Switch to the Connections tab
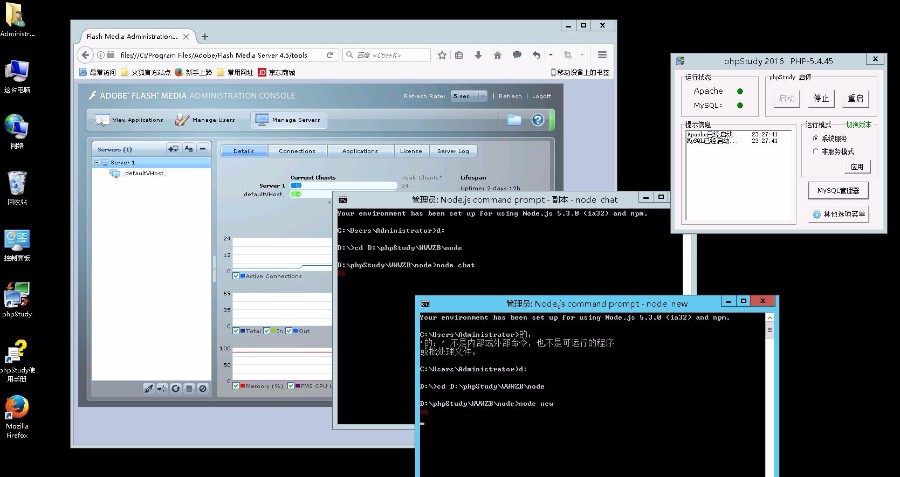This screenshot has height=477, width=900. (297, 151)
